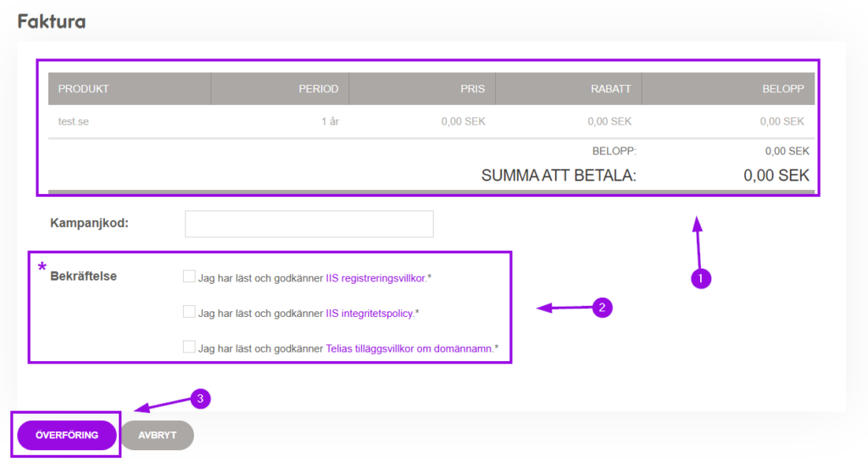Click the SUMMA ATT BETALA label
This screenshot has height=473, width=868.
pyautogui.click(x=558, y=175)
